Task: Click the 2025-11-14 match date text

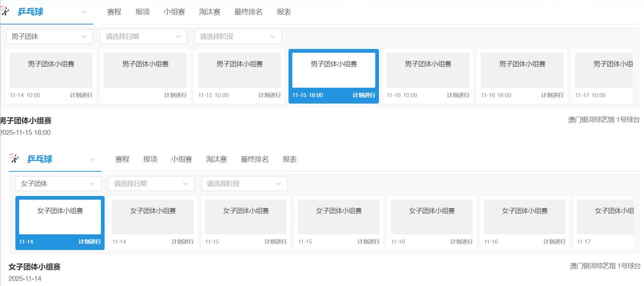Action: [x=25, y=278]
